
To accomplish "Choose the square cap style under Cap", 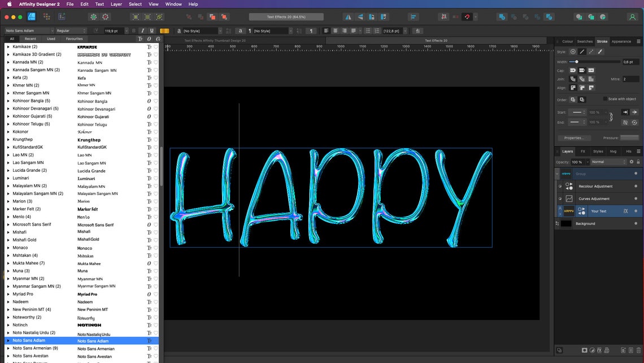I will [x=591, y=70].
